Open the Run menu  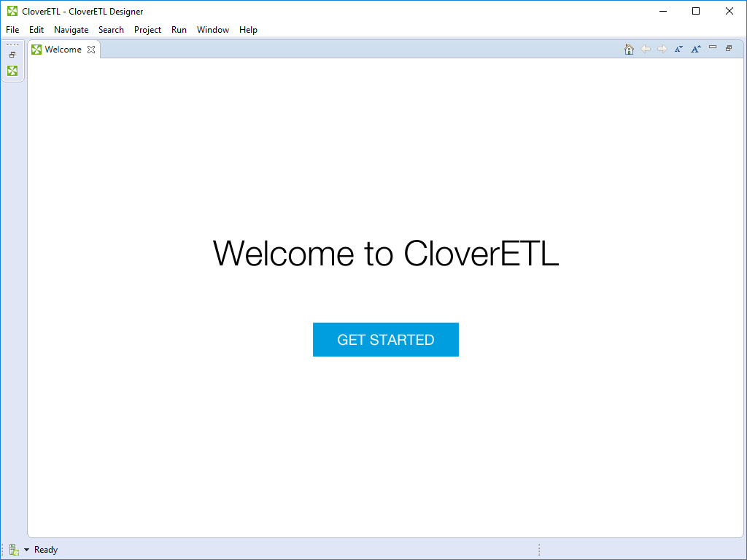(x=179, y=29)
